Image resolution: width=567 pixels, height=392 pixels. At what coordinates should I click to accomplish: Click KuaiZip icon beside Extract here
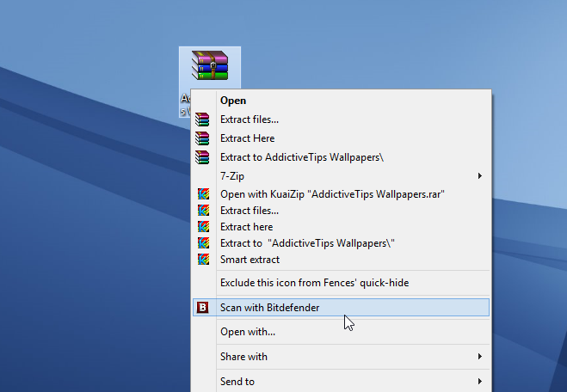(x=204, y=227)
